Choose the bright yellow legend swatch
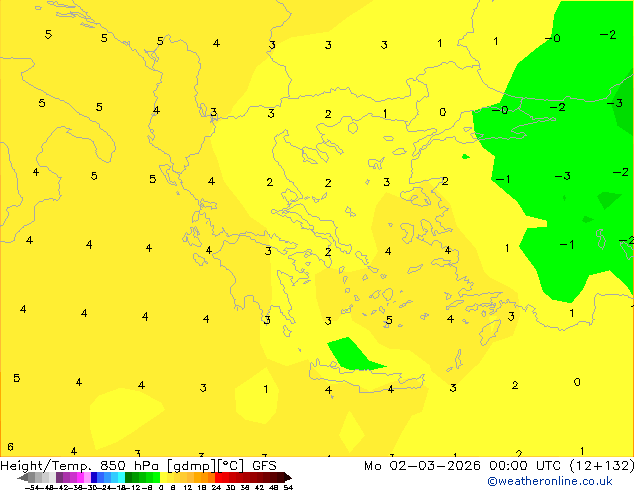The image size is (634, 490). 163,477
